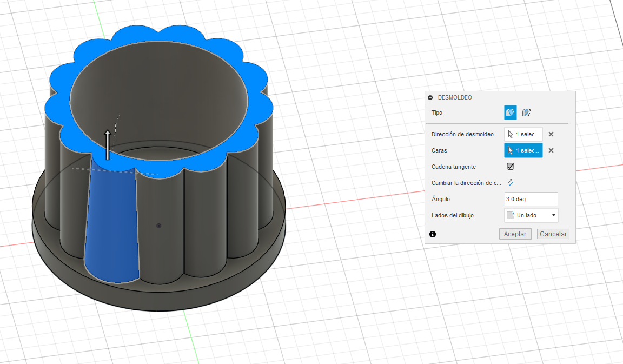Select the second draft type icon under Tipo
The image size is (623, 364).
(x=526, y=112)
